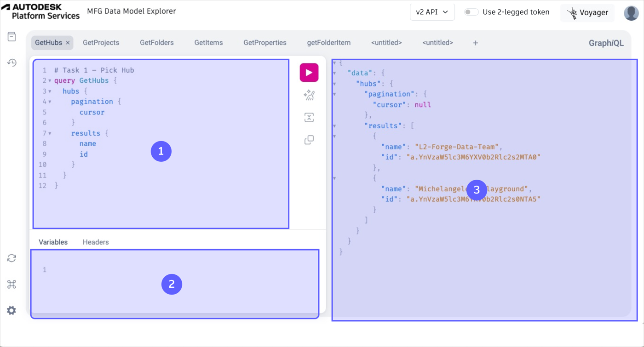Launch the Voyager button
This screenshot has height=347, width=644.
(587, 12)
